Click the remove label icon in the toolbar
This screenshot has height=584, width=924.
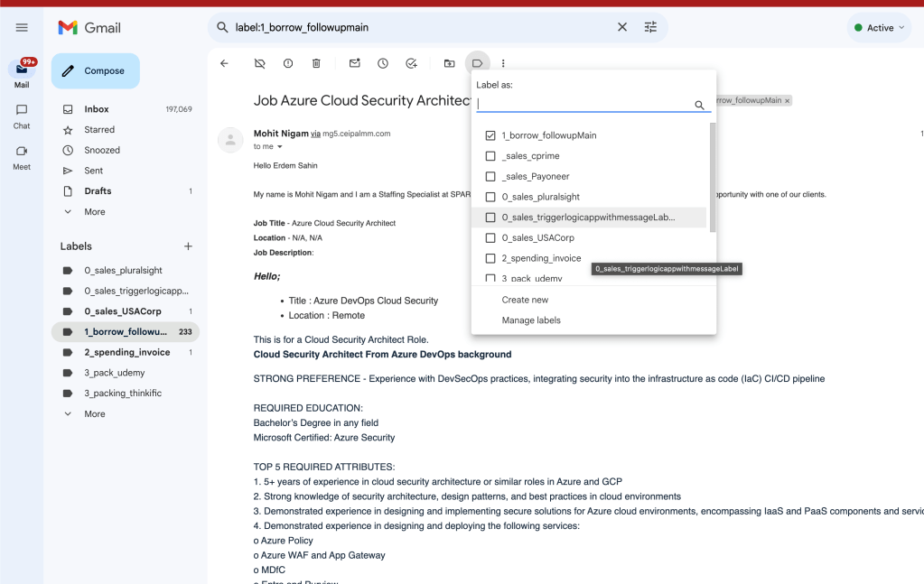point(259,63)
